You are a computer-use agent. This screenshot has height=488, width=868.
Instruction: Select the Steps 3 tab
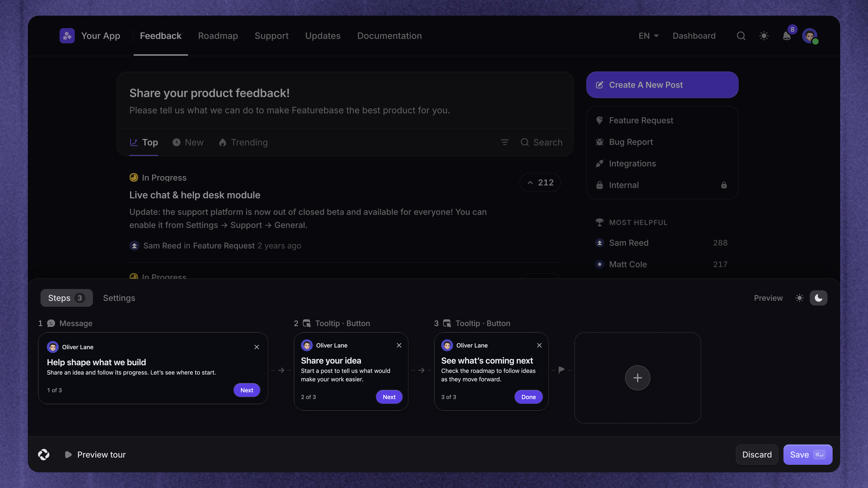pos(66,298)
